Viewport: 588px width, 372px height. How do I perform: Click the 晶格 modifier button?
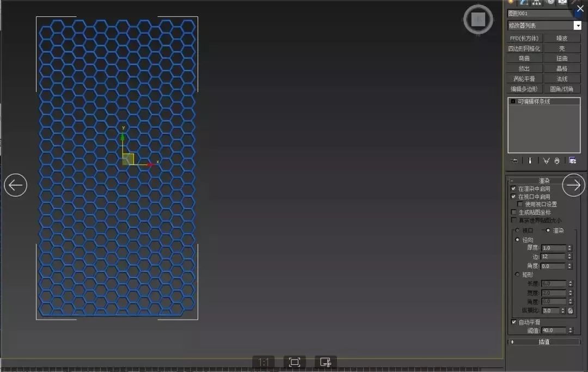(562, 69)
